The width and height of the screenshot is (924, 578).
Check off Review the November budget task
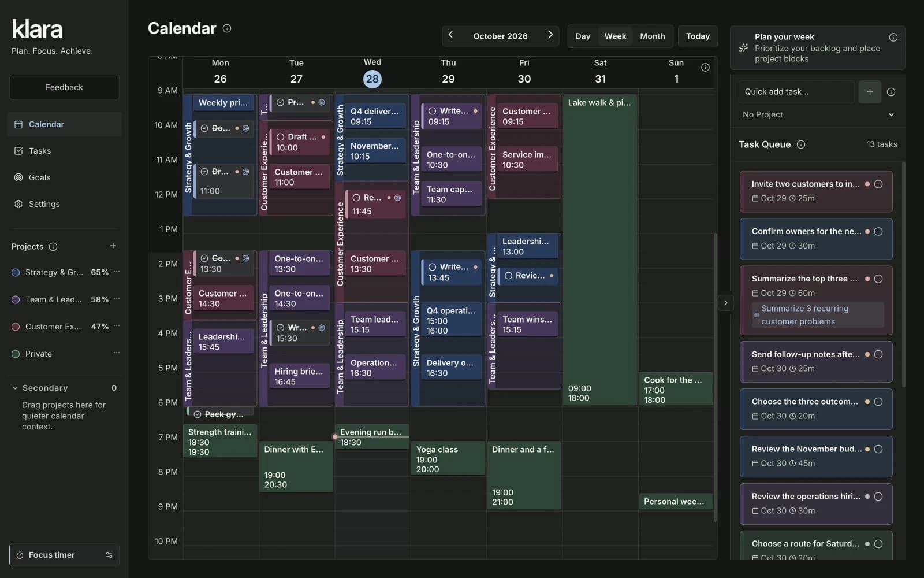click(878, 449)
